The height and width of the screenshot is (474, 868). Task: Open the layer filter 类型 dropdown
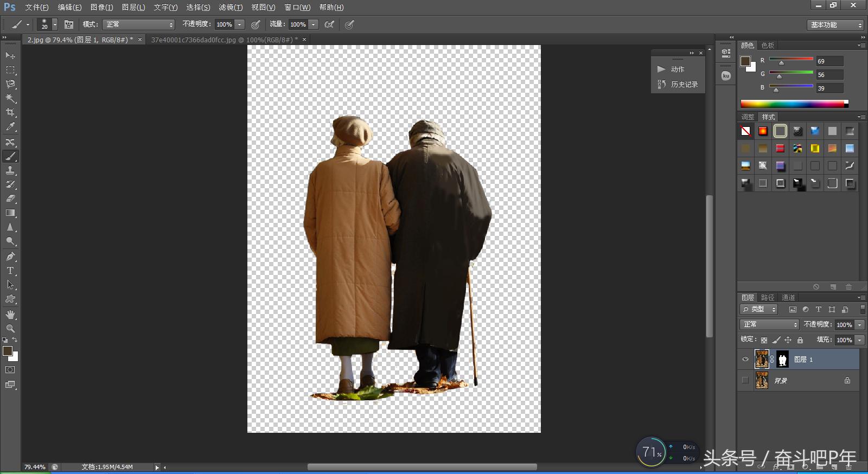[759, 309]
